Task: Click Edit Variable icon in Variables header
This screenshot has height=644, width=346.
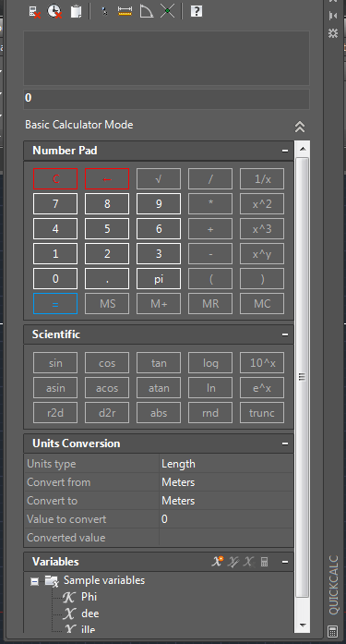Action: click(x=233, y=562)
